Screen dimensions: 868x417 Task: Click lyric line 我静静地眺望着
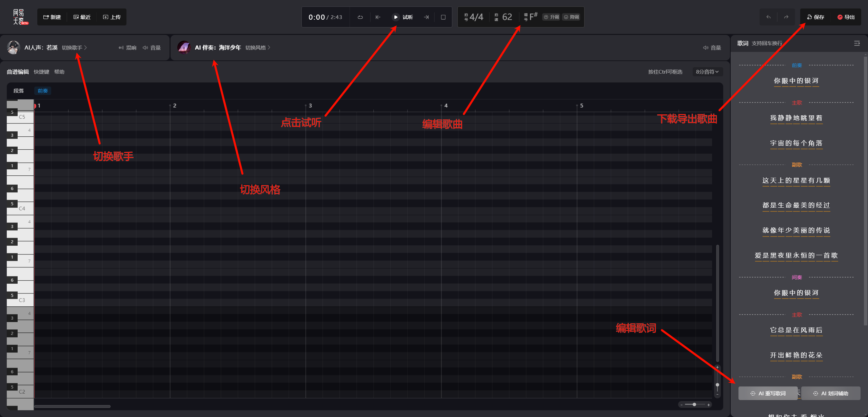pyautogui.click(x=796, y=118)
